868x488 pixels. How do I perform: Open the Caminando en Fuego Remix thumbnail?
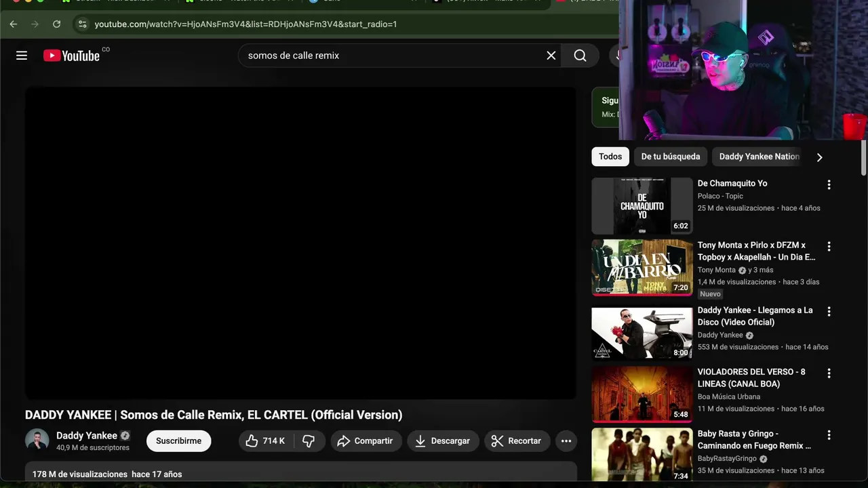click(642, 455)
